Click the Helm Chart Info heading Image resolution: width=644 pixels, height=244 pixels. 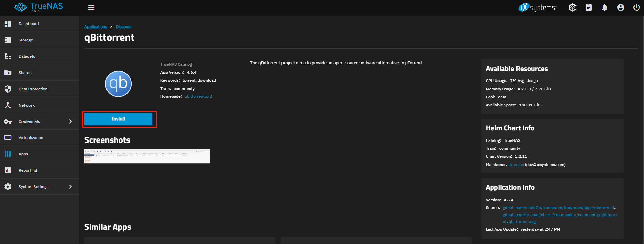pos(510,128)
